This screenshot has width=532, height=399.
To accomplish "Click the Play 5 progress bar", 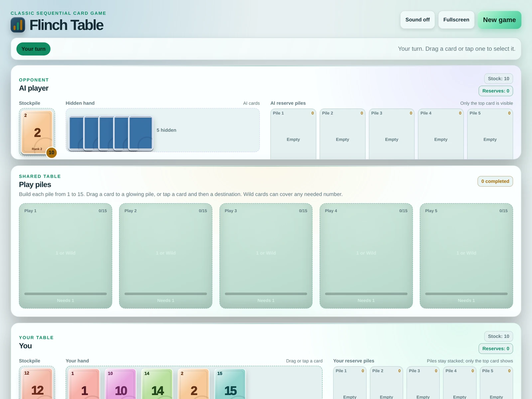I will pyautogui.click(x=466, y=294).
